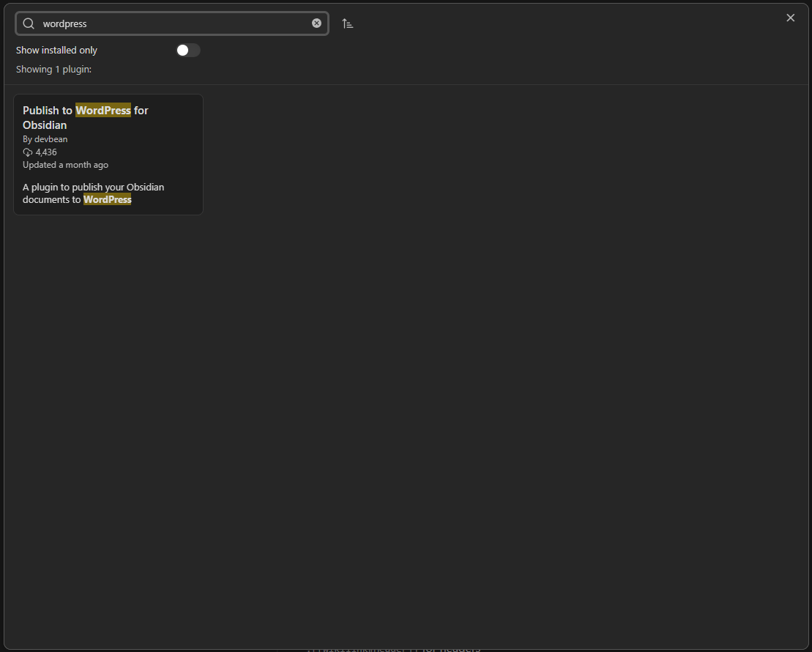
Task: Click the magnifying glass inside the search box
Action: (x=28, y=23)
